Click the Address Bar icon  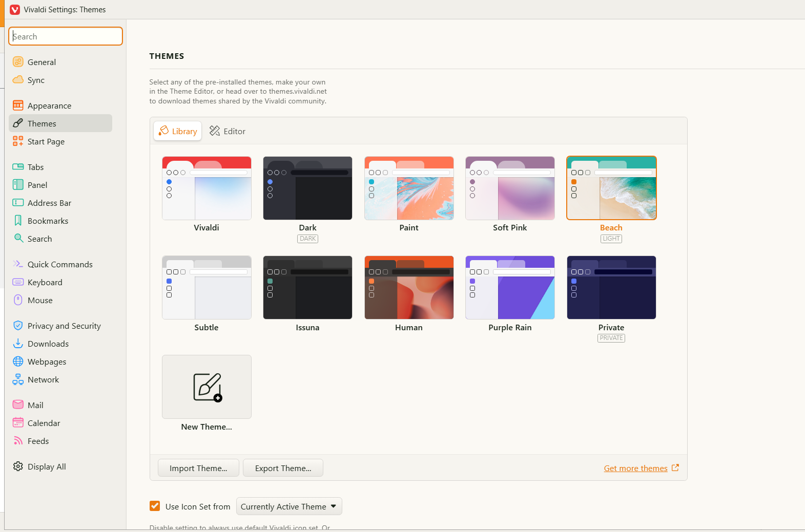coord(18,203)
